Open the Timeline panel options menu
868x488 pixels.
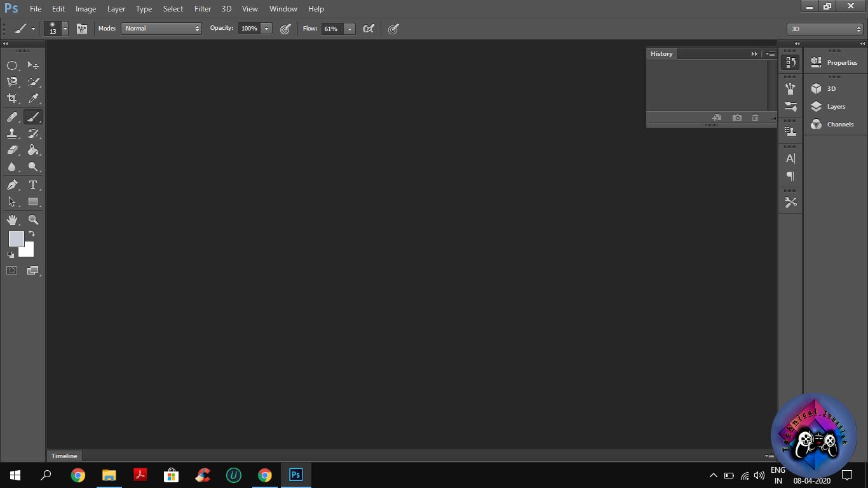[x=770, y=456]
